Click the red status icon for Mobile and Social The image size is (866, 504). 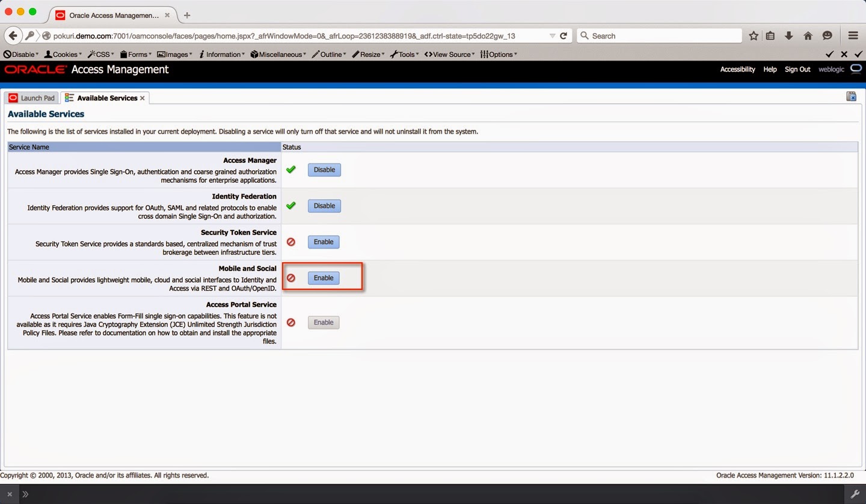coord(291,278)
